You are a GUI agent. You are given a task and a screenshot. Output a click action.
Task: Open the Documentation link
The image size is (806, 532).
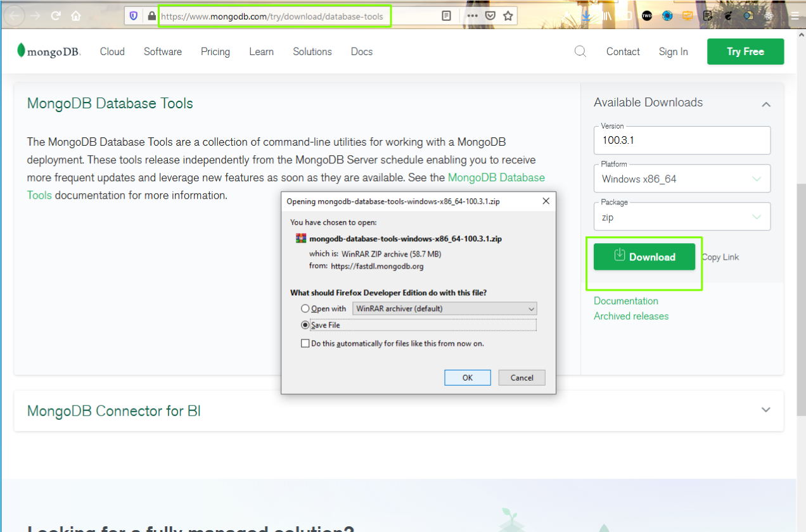pos(626,301)
